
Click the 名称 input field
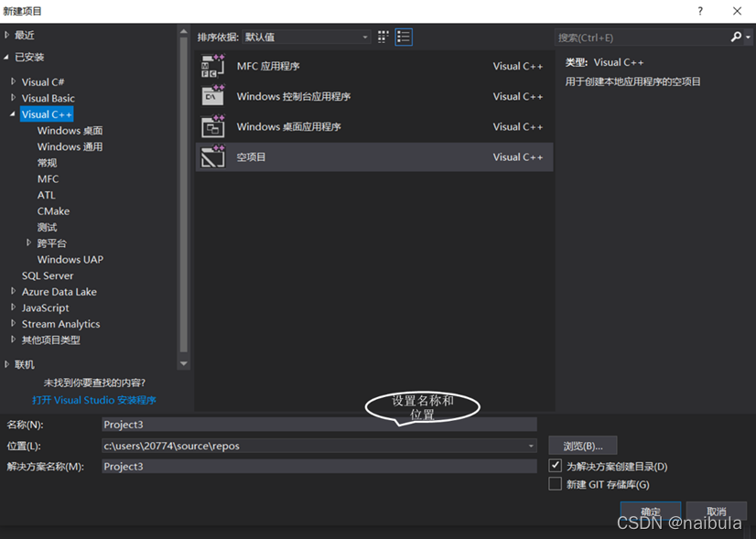click(319, 425)
